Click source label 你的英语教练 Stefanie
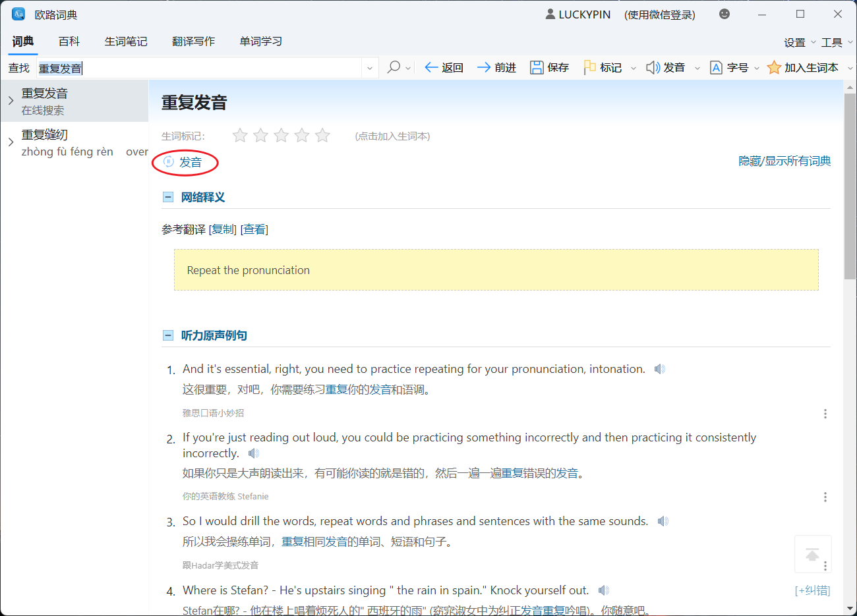The width and height of the screenshot is (857, 616). (x=225, y=496)
